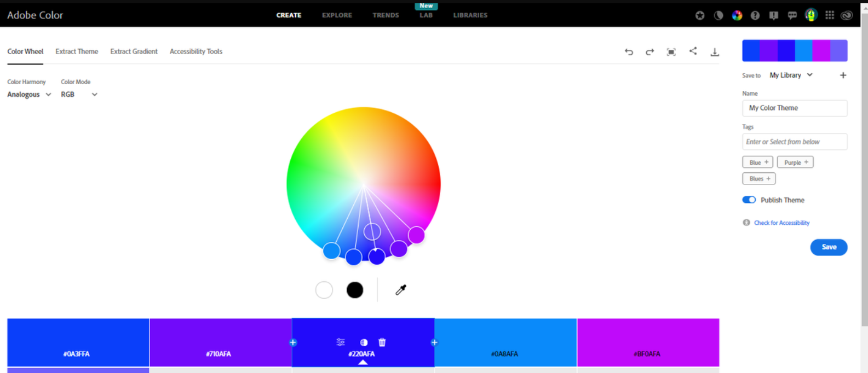Click the magenta handle on color wheel
This screenshot has width=868, height=373.
click(x=416, y=235)
